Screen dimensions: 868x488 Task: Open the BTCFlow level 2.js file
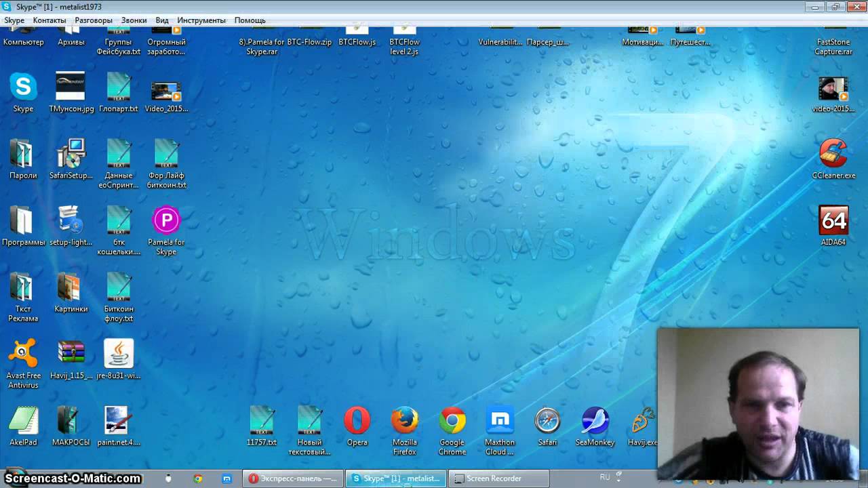[x=405, y=42]
